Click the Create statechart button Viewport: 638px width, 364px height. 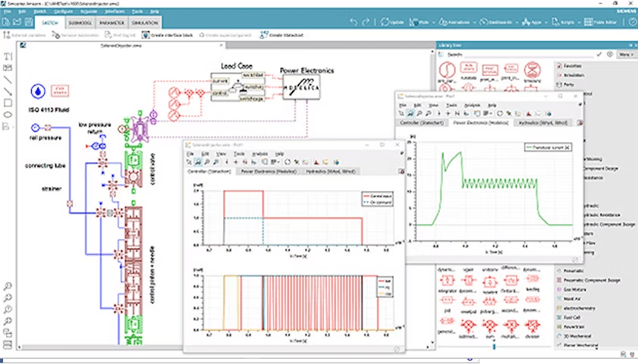(279, 35)
